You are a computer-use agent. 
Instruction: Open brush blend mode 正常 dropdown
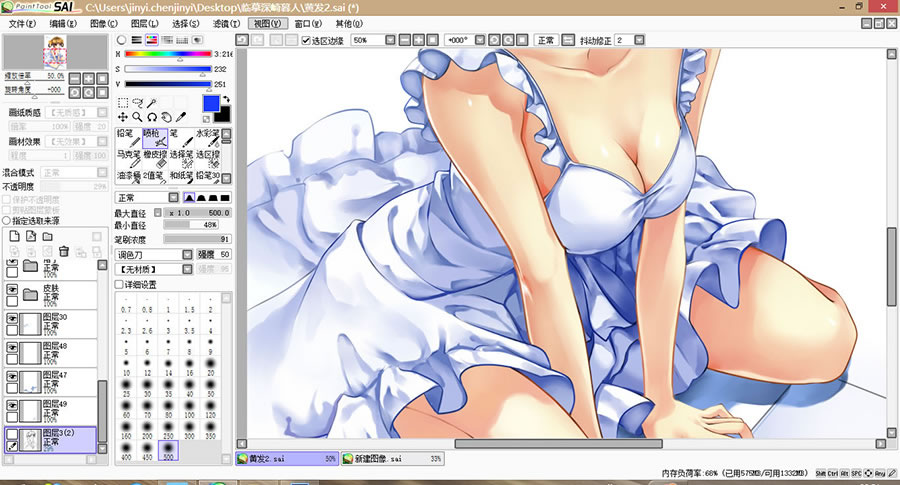[173, 197]
